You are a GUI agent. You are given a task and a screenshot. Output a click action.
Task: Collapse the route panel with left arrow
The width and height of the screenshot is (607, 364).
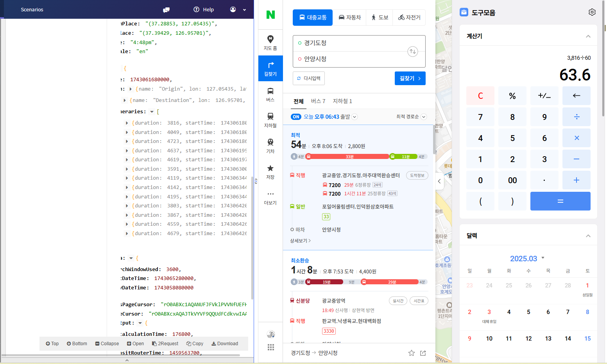click(x=439, y=181)
